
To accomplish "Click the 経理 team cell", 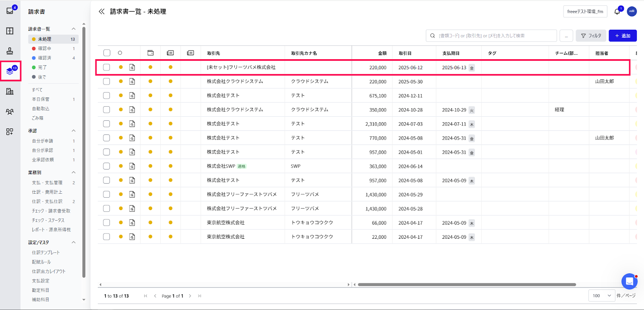I will point(559,110).
